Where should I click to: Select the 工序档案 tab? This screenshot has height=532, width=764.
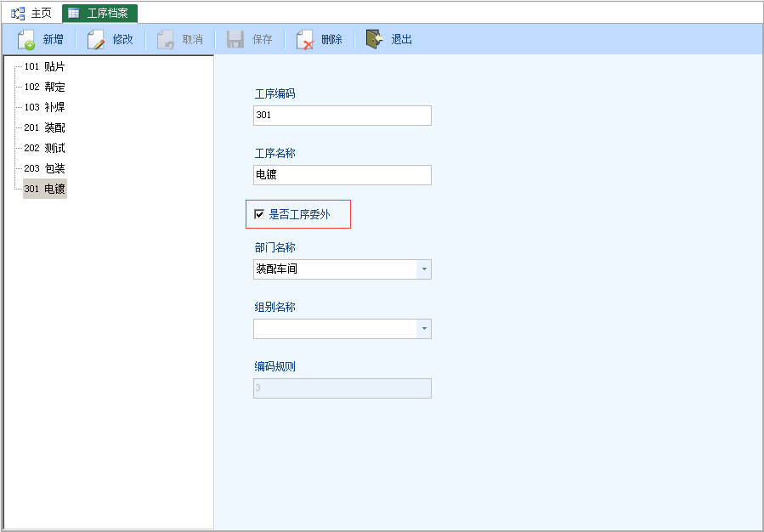100,14
